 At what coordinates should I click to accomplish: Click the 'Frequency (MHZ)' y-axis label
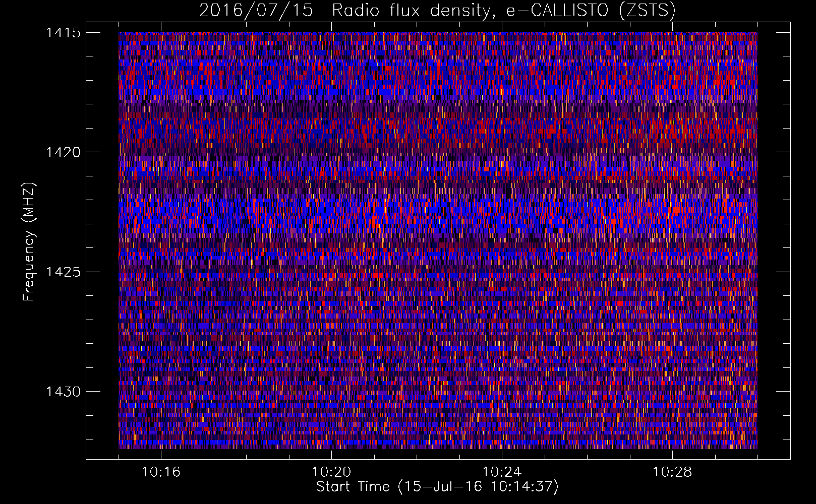click(29, 241)
